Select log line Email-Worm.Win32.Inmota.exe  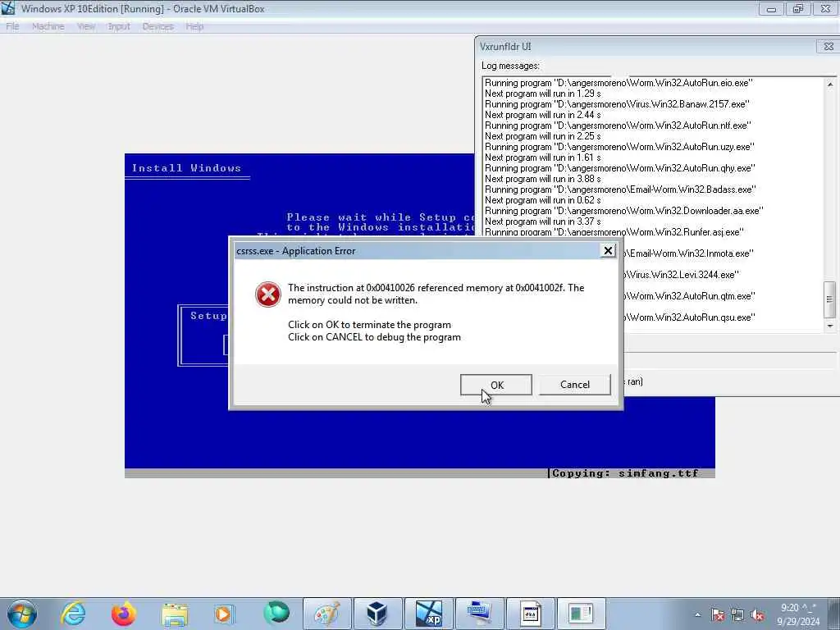coord(689,253)
